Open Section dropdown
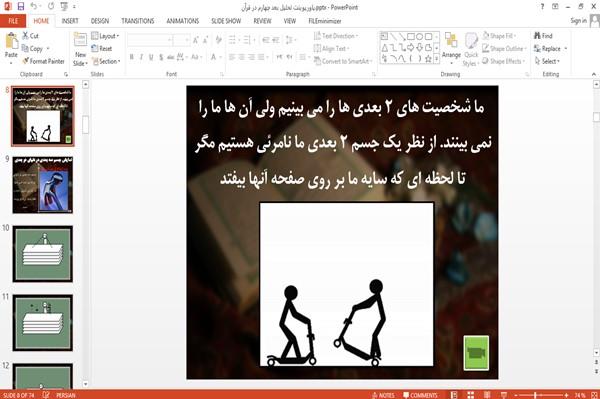The width and height of the screenshot is (600, 399). [x=106, y=61]
